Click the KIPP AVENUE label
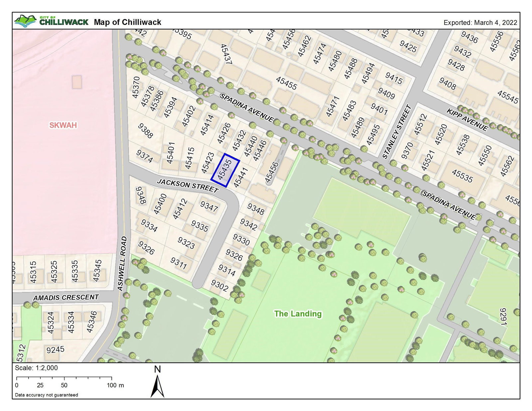This screenshot has width=532, height=411. pos(467,119)
